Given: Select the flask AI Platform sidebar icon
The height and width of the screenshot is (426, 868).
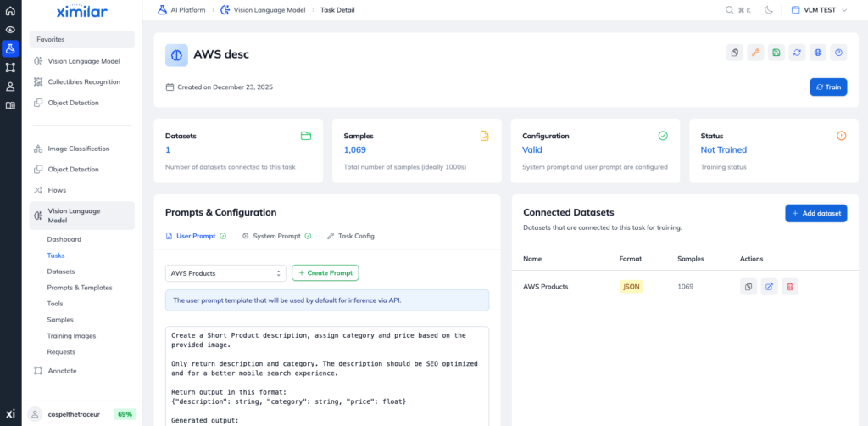Looking at the screenshot, I should pyautogui.click(x=10, y=48).
